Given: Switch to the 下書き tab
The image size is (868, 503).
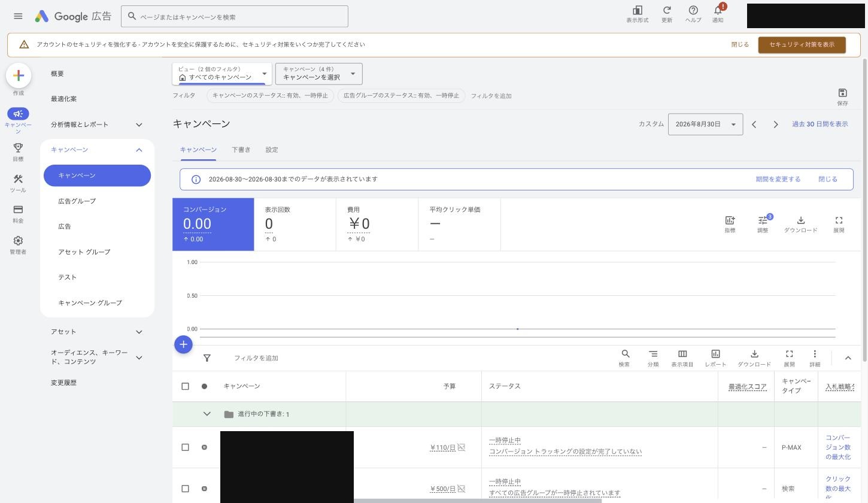Looking at the screenshot, I should (241, 150).
